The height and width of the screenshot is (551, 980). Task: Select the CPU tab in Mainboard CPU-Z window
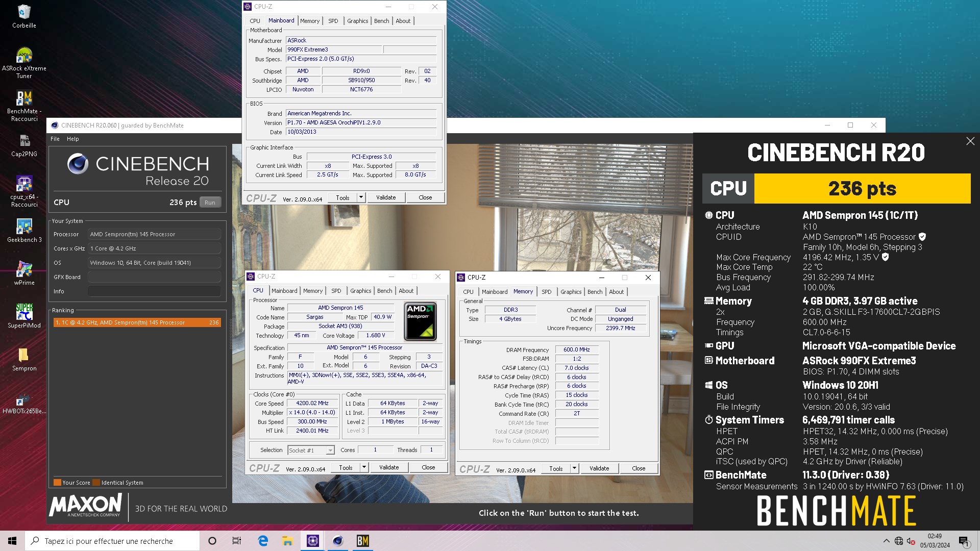tap(255, 21)
